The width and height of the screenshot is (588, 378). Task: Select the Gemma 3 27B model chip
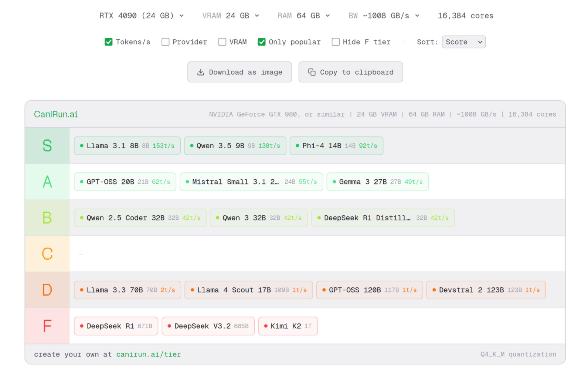coord(377,182)
